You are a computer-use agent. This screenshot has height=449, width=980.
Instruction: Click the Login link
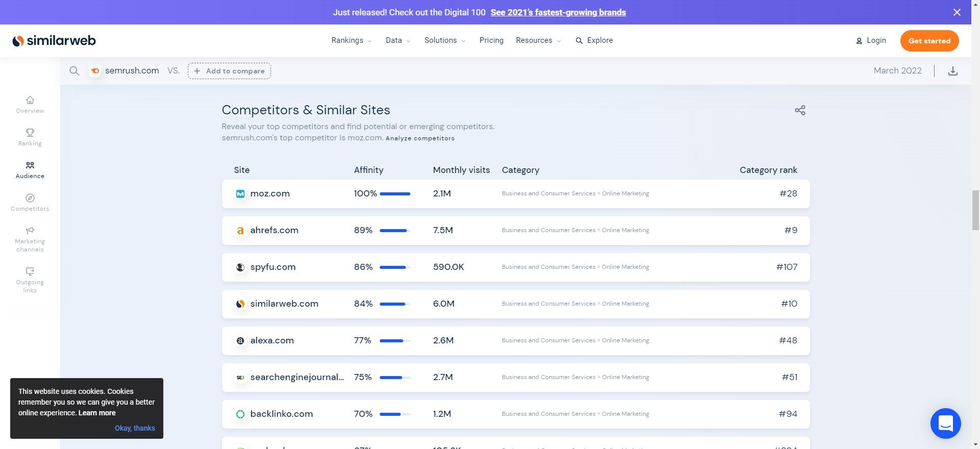[x=876, y=40]
